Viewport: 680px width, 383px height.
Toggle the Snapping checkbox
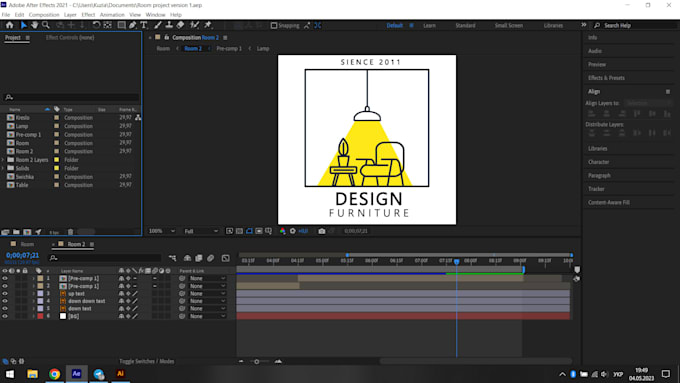pyautogui.click(x=274, y=26)
